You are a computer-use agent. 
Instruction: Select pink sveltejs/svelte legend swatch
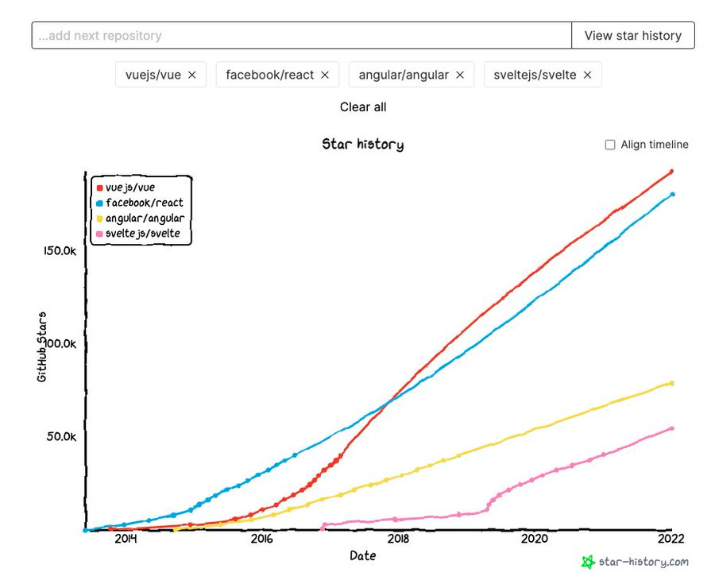point(100,234)
